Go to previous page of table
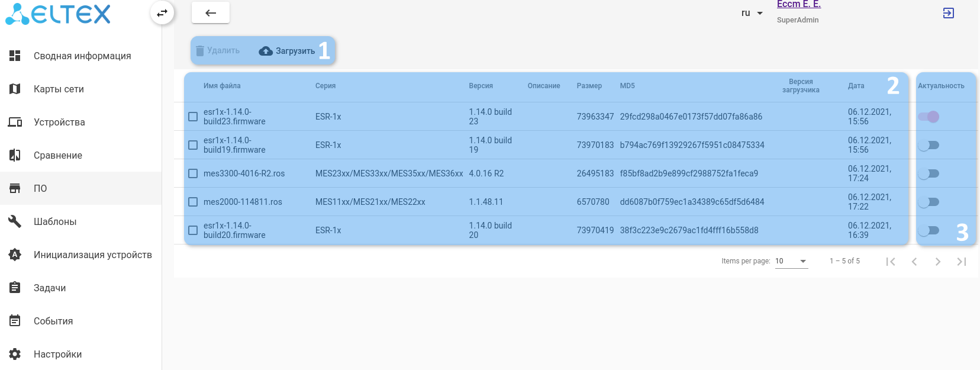This screenshot has height=370, width=980. (x=914, y=262)
